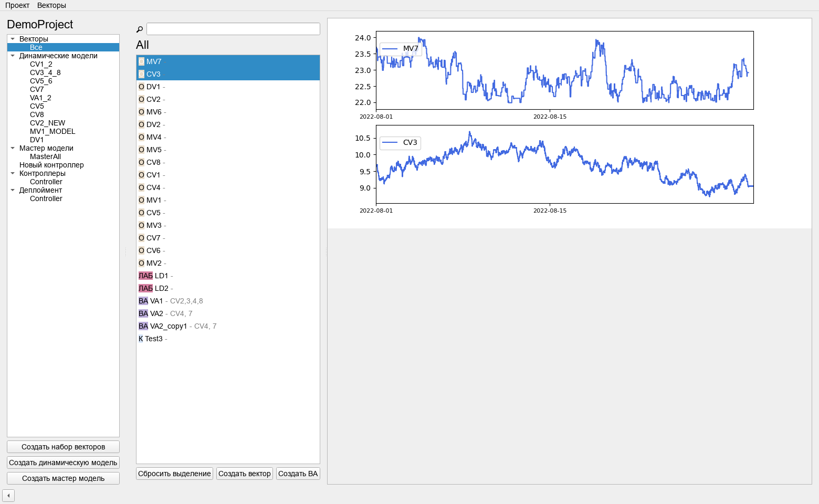Open the Векторы menu in the menu bar
The width and height of the screenshot is (819, 504).
pyautogui.click(x=51, y=5)
